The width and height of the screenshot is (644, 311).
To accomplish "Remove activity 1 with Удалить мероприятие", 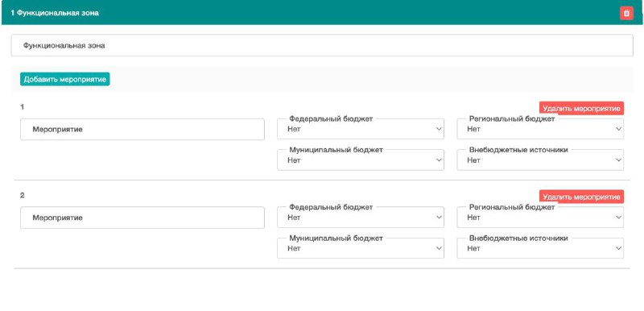I will pyautogui.click(x=581, y=109).
